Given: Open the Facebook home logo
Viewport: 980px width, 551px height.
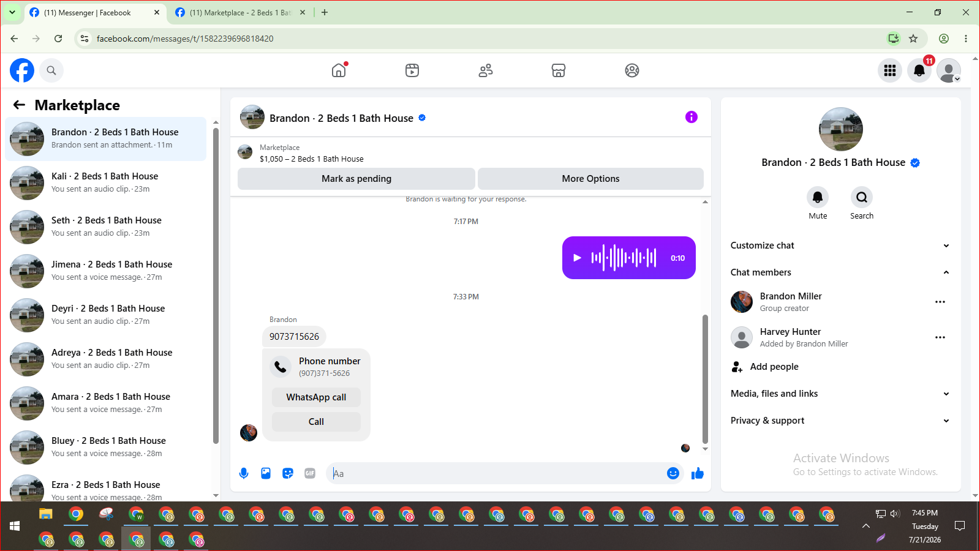Looking at the screenshot, I should 22,70.
